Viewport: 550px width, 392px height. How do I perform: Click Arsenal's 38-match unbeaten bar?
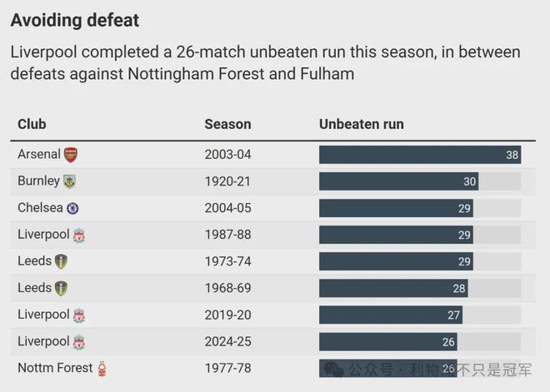click(419, 155)
